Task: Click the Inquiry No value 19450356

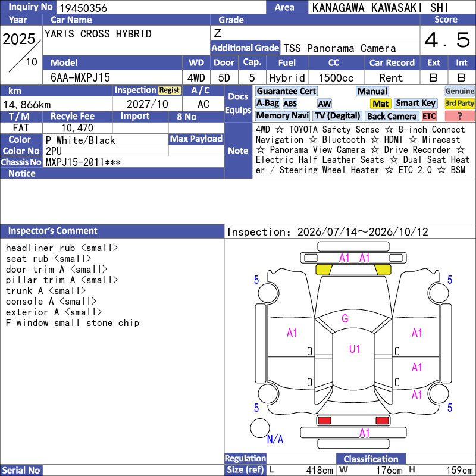Action: (83, 8)
